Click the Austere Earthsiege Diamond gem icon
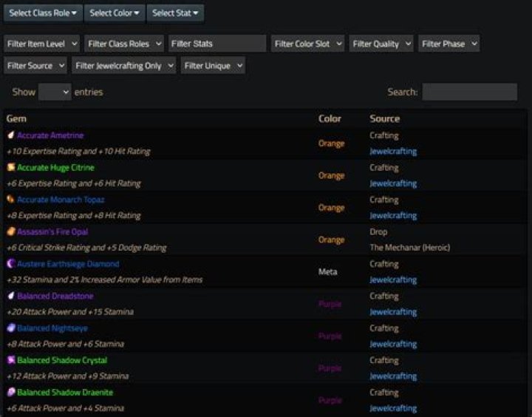Screen dimensions: 532x417 point(11,264)
